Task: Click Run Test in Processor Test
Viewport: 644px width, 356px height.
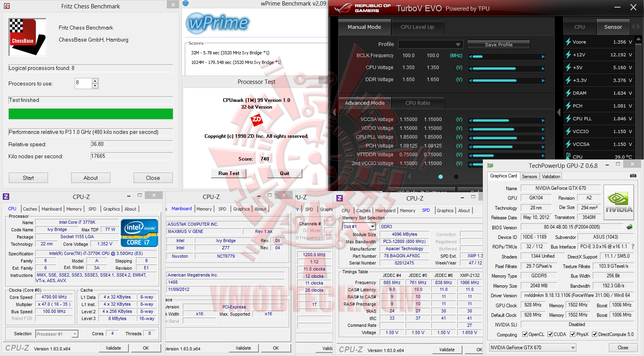Action: pyautogui.click(x=229, y=173)
